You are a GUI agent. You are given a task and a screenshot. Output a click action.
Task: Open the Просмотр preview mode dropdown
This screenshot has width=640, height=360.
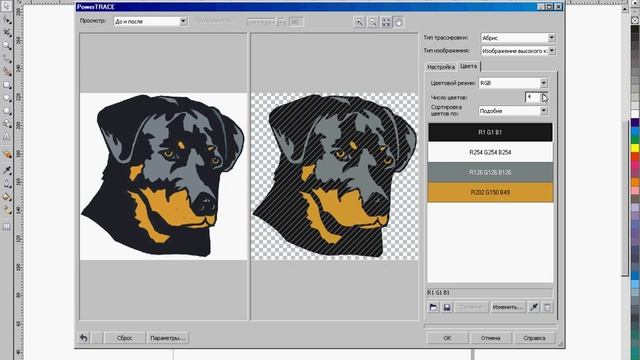click(x=183, y=21)
